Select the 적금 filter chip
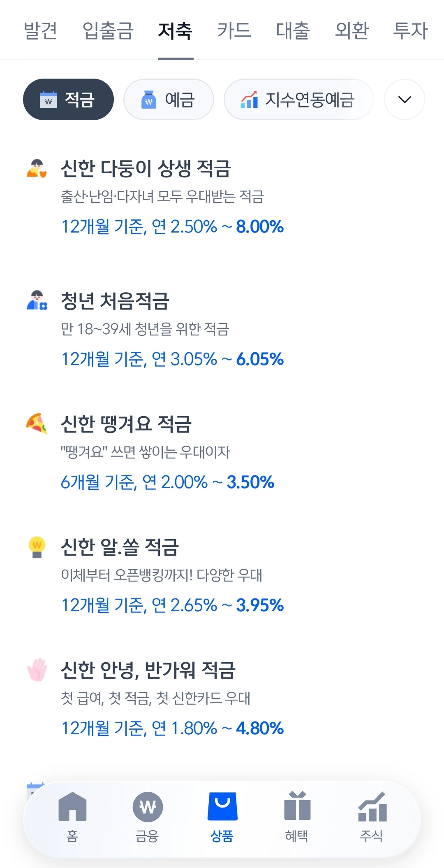The image size is (444, 868). coord(68,100)
